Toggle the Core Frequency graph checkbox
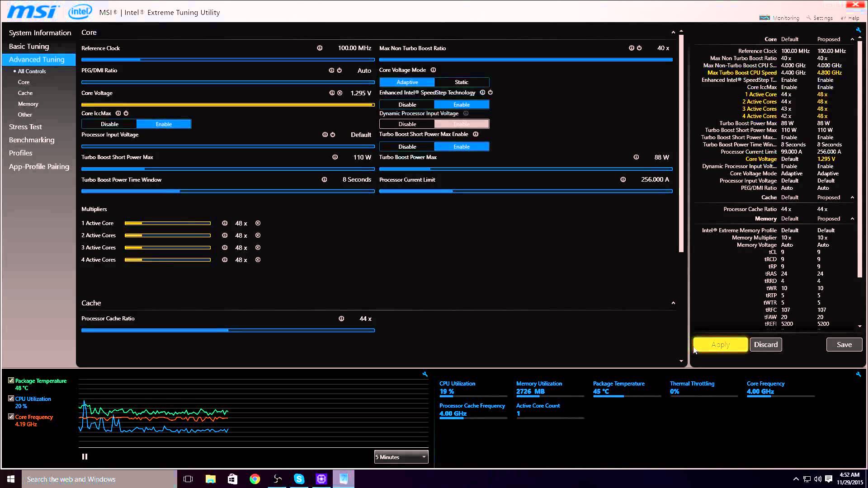Viewport: 868px width, 488px height. click(x=11, y=417)
